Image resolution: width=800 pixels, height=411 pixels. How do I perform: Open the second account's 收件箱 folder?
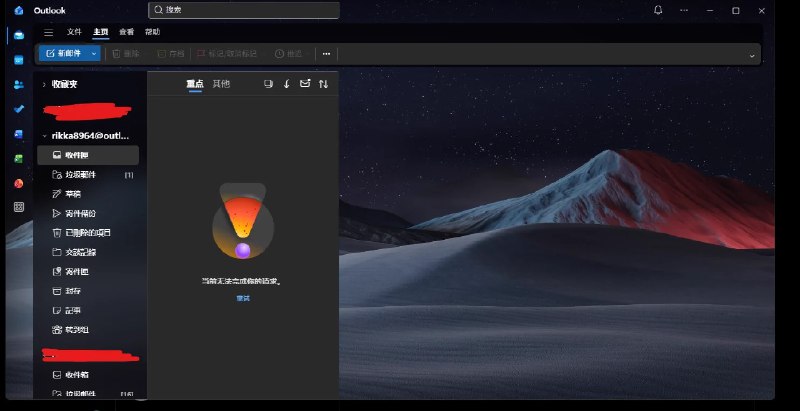(88, 375)
